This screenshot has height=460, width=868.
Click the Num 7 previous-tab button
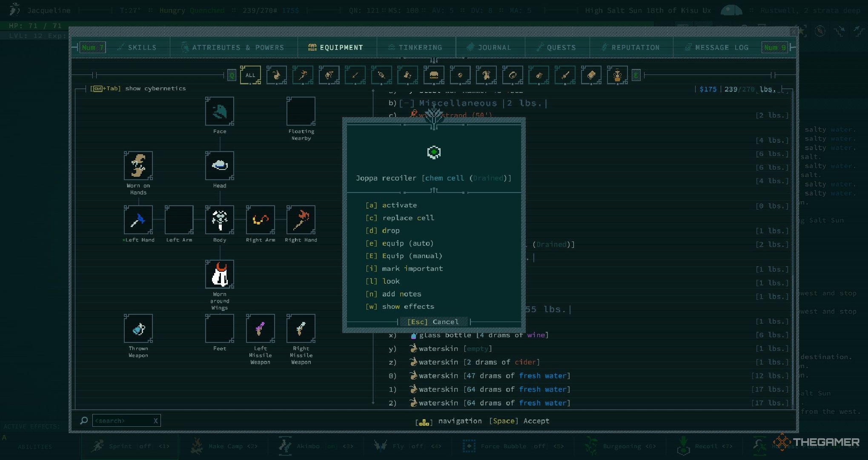pos(92,47)
